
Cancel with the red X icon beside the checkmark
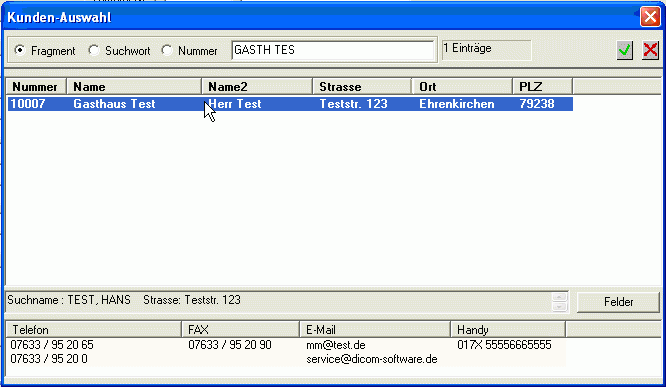tap(650, 51)
